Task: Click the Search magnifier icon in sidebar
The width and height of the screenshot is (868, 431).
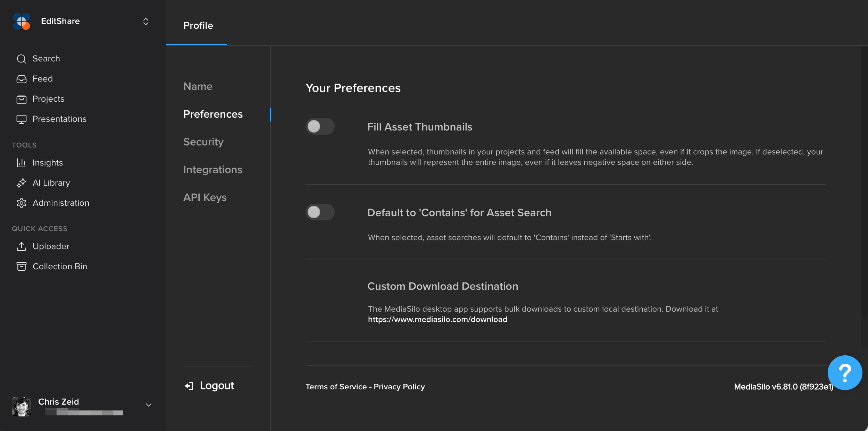Action: pyautogui.click(x=22, y=59)
